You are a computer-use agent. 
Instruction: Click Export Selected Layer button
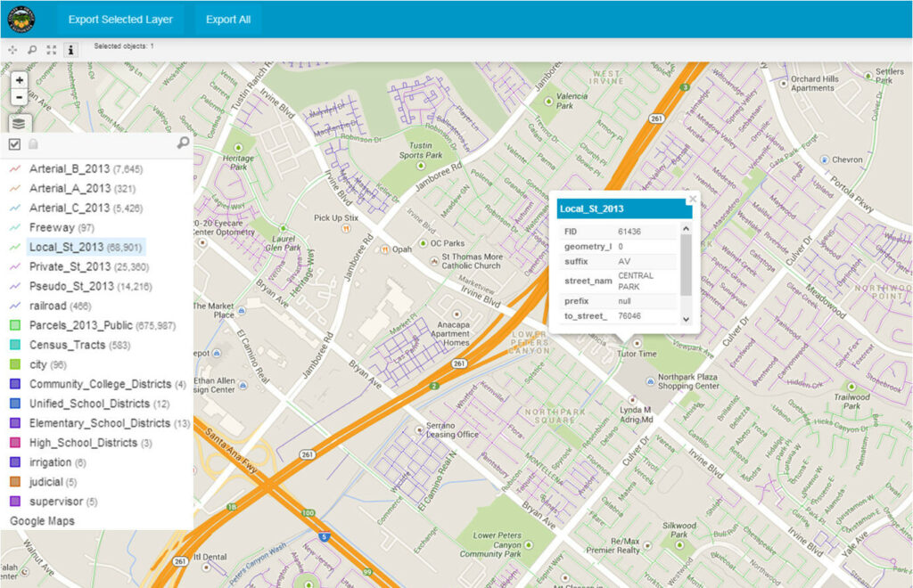pyautogui.click(x=120, y=19)
